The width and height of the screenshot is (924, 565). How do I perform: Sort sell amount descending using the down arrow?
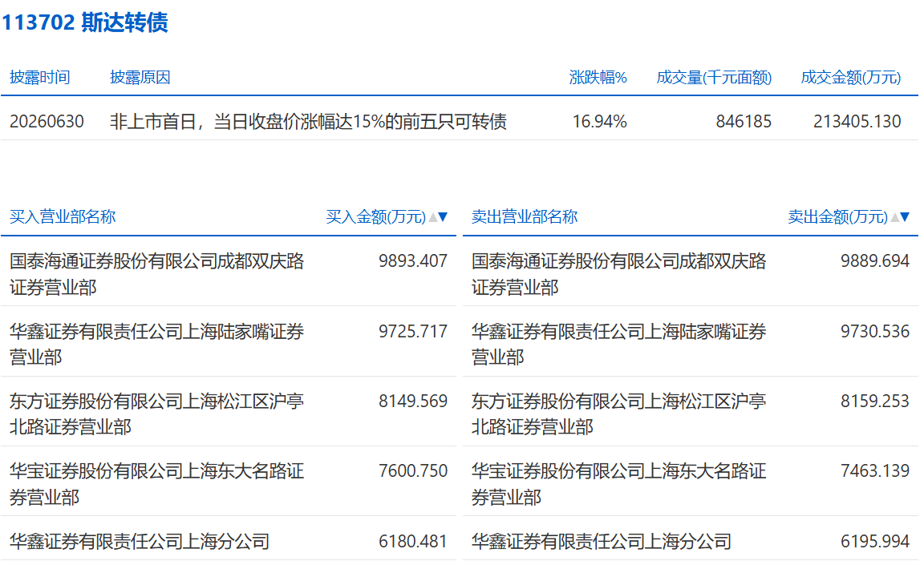point(905,217)
